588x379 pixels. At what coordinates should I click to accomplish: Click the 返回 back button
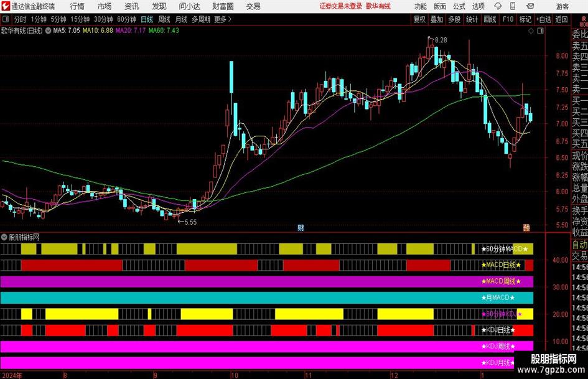(x=561, y=19)
